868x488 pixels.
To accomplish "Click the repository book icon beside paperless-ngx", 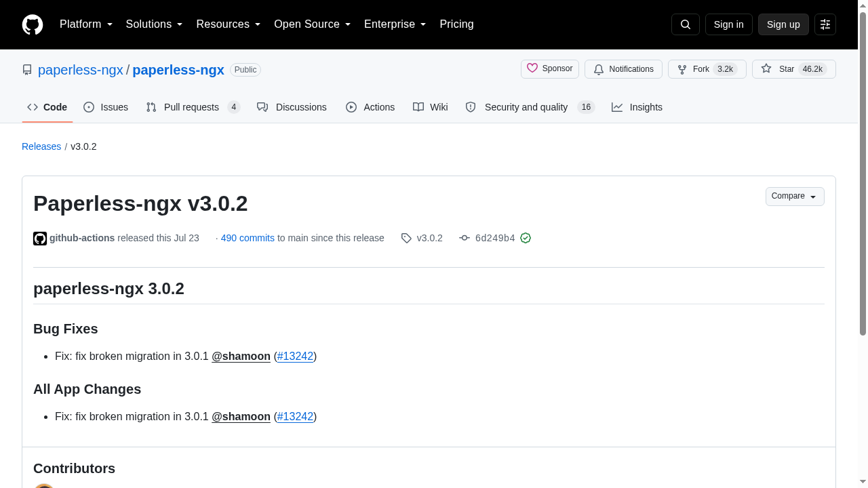I will pos(27,70).
